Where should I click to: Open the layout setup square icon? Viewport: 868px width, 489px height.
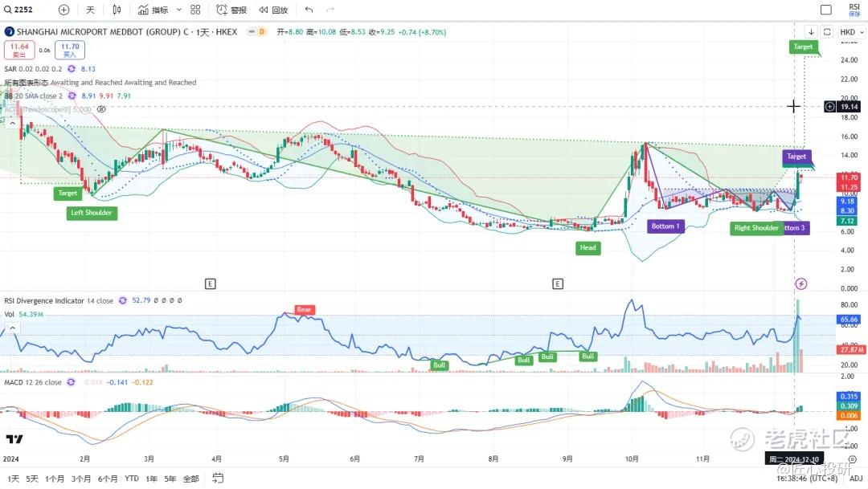point(826,10)
